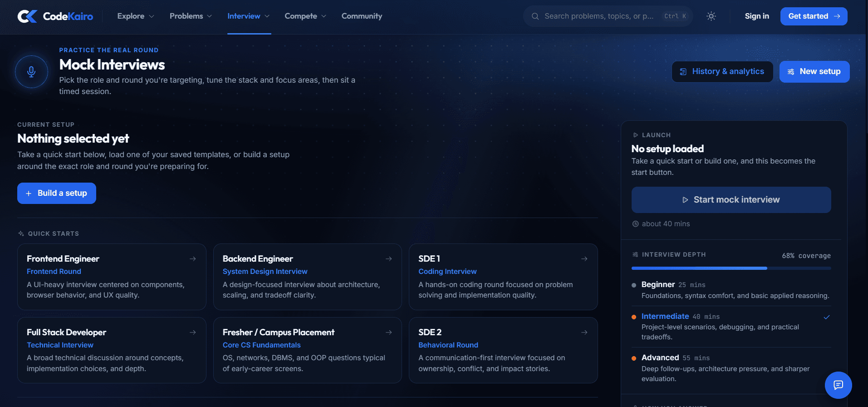Click the No setup loaded heading
This screenshot has width=868, height=407.
tap(667, 149)
